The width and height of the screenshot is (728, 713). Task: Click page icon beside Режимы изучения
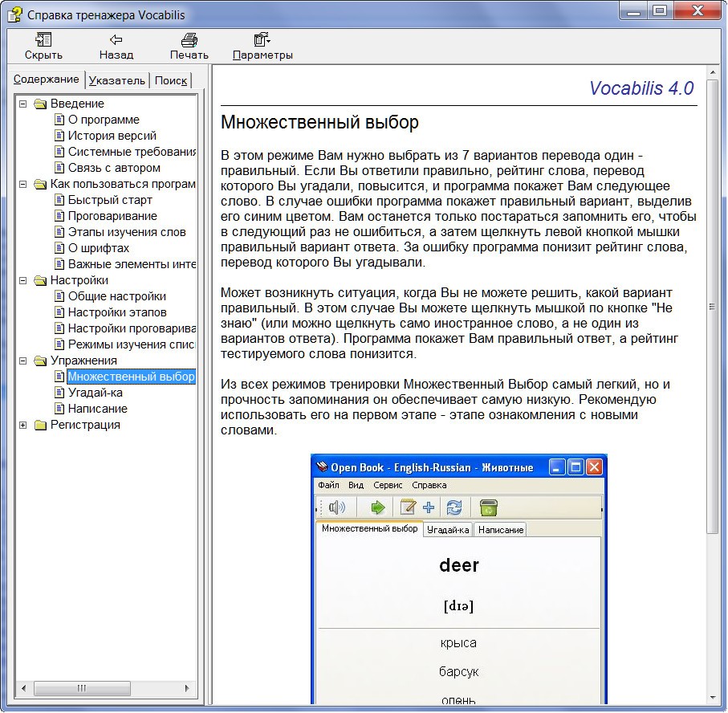coord(59,344)
